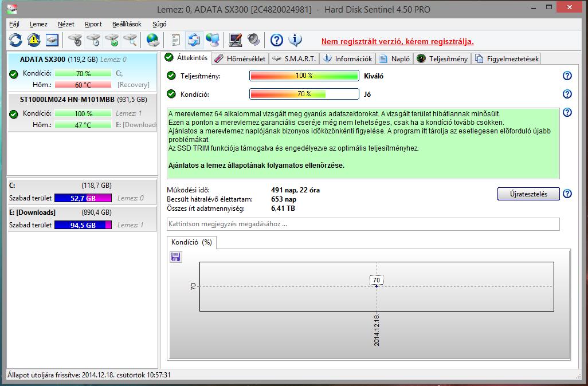Click the Újratesztelés button
588x386 pixels.
pyautogui.click(x=528, y=194)
